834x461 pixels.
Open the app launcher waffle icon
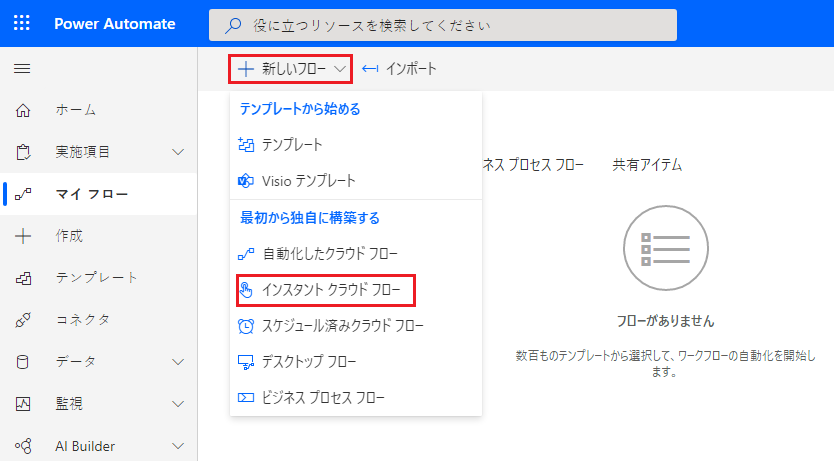tap(22, 23)
